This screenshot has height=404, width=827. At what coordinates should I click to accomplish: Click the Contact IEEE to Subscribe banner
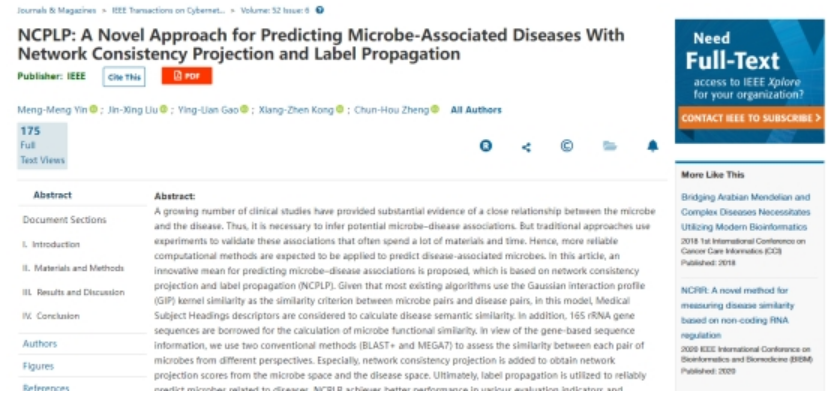750,118
